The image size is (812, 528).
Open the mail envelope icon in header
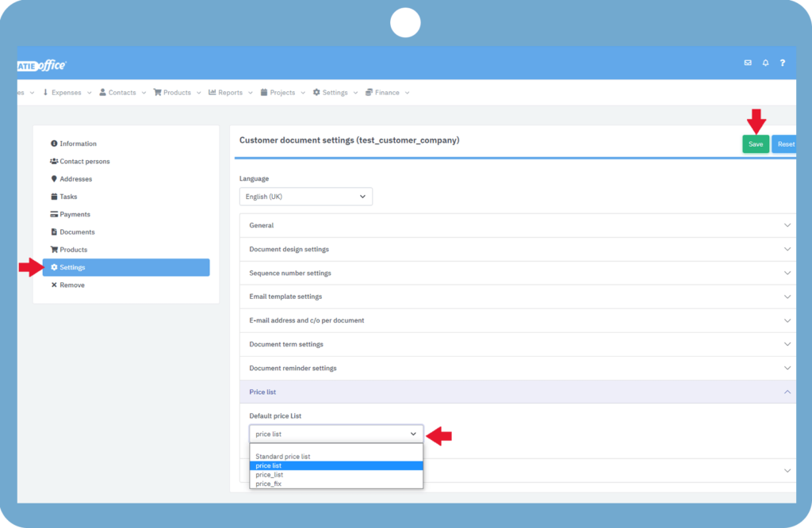[x=748, y=63]
